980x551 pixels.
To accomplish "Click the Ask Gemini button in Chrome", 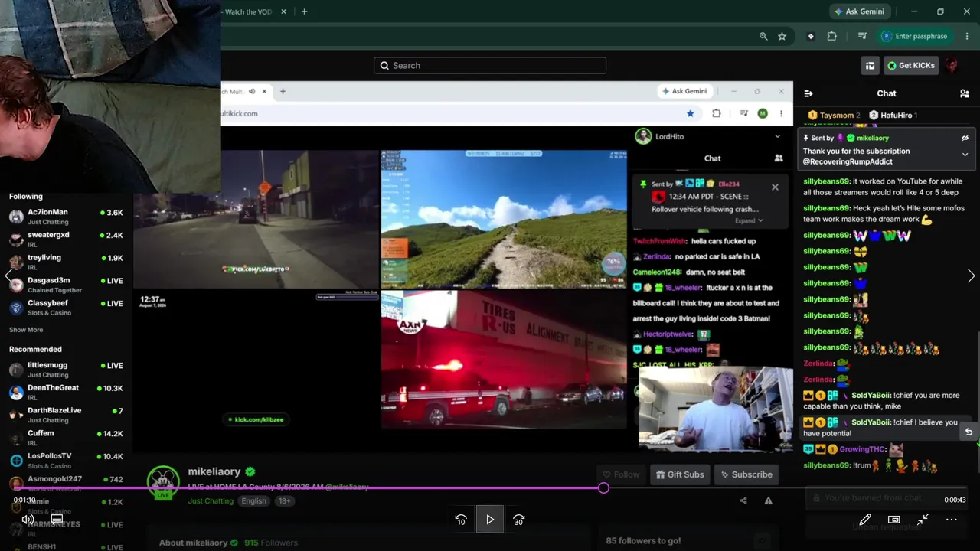I will pos(859,11).
